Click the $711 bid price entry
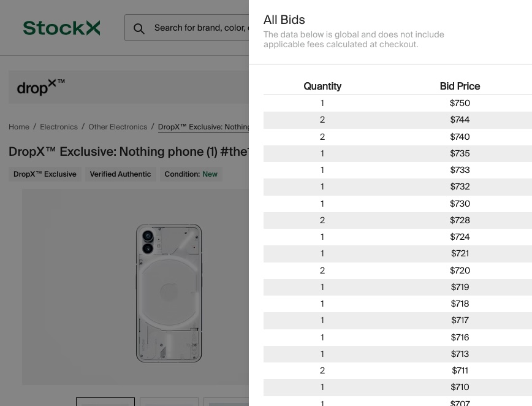 pos(460,370)
